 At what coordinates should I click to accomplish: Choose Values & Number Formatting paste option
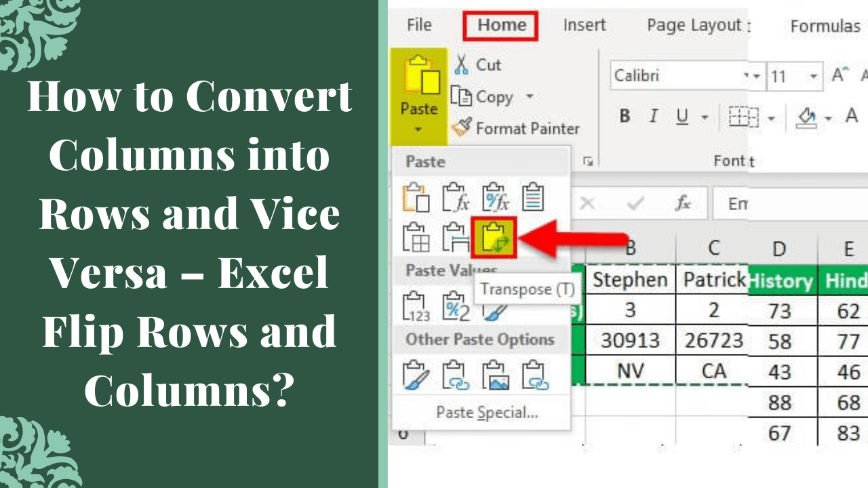tap(455, 306)
